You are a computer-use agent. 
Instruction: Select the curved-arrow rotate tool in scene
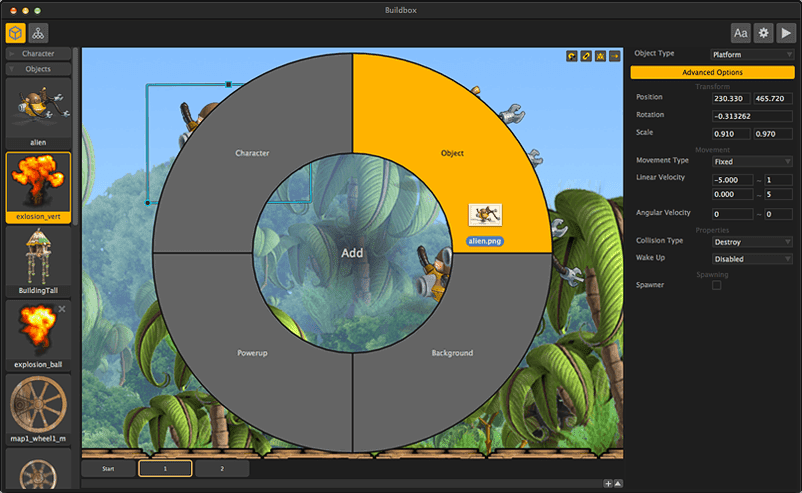point(572,56)
